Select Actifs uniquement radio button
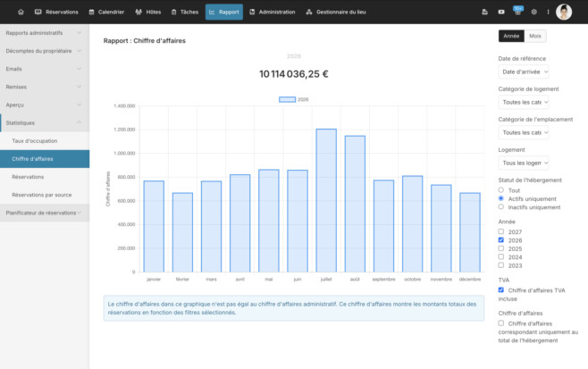 click(501, 198)
